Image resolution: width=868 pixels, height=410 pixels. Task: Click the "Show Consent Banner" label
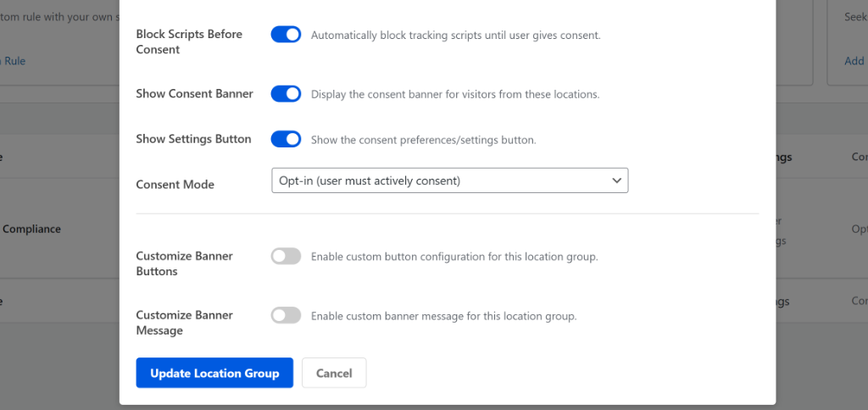point(194,93)
